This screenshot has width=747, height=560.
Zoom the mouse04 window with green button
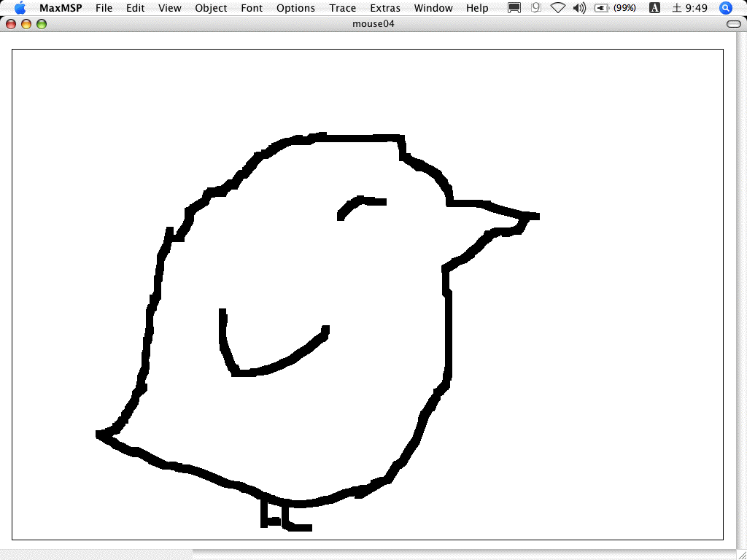[x=42, y=24]
